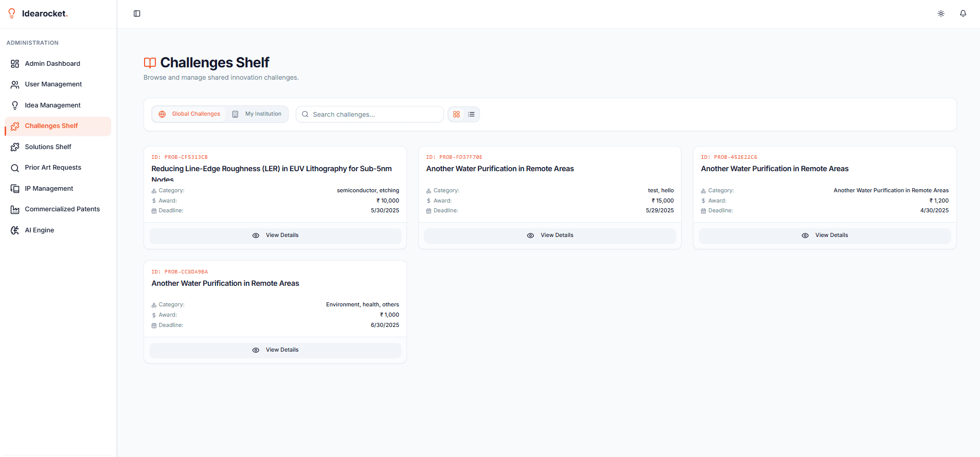Viewport: 980px width, 457px height.
Task: Switch theme with the sun icon
Action: (941, 13)
